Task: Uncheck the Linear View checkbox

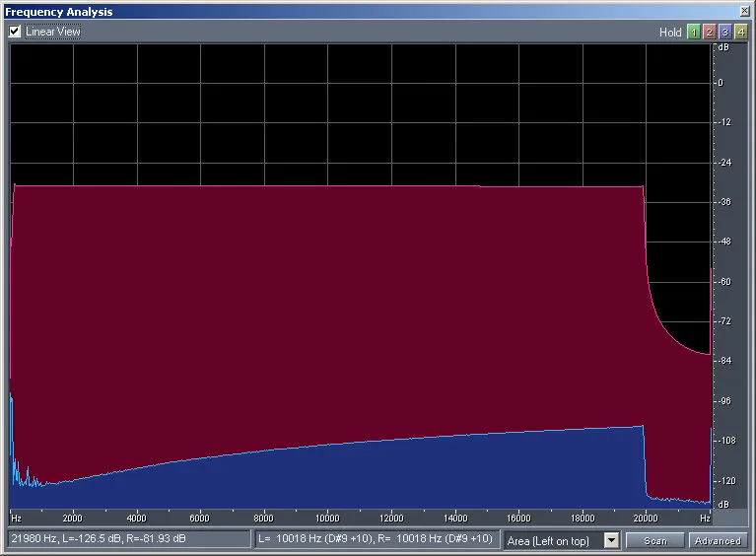Action: tap(15, 32)
